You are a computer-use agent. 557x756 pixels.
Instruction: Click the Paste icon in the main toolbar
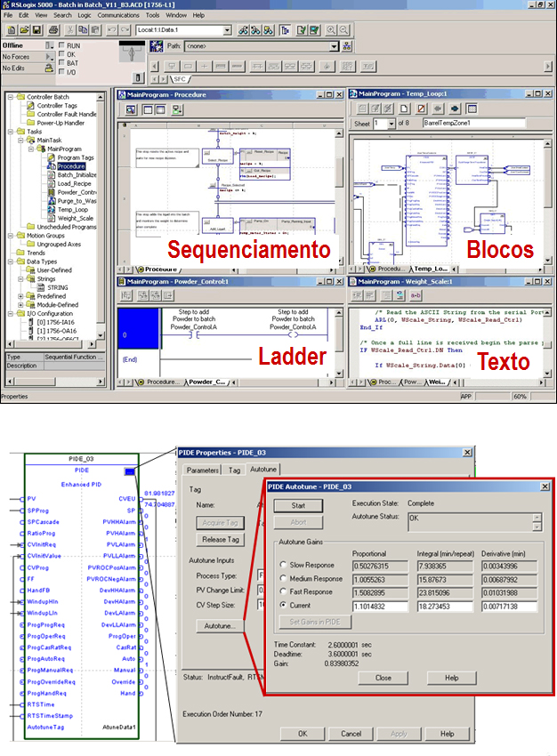click(x=95, y=30)
